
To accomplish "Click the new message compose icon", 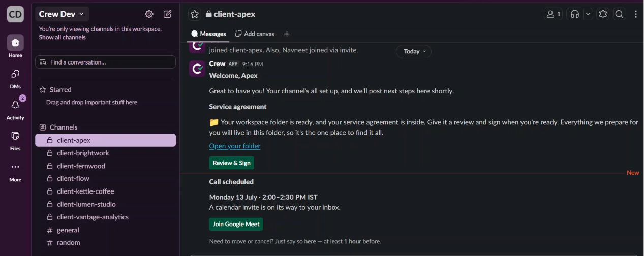I will [167, 14].
